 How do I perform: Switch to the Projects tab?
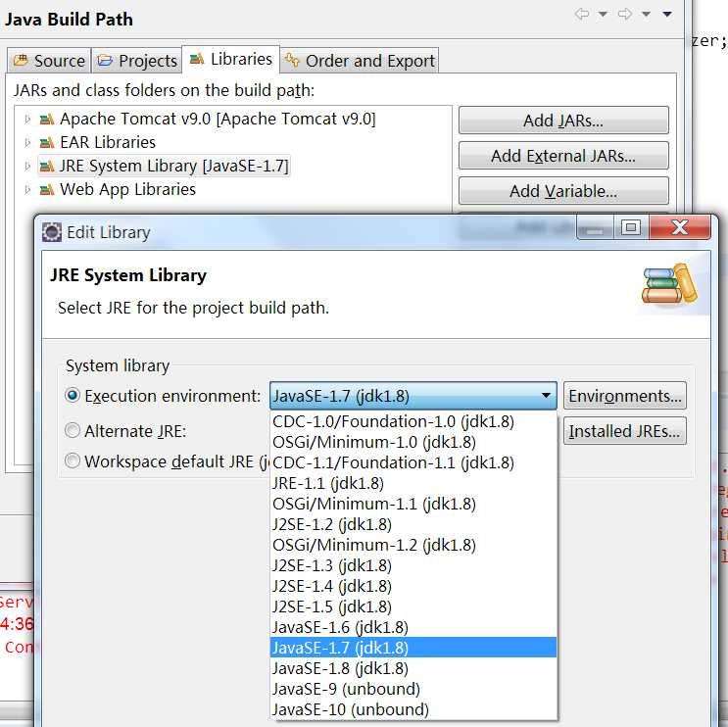[x=137, y=61]
